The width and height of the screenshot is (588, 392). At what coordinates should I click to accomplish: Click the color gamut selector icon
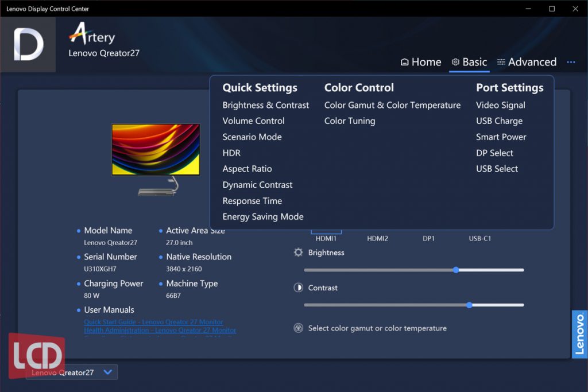tap(298, 328)
